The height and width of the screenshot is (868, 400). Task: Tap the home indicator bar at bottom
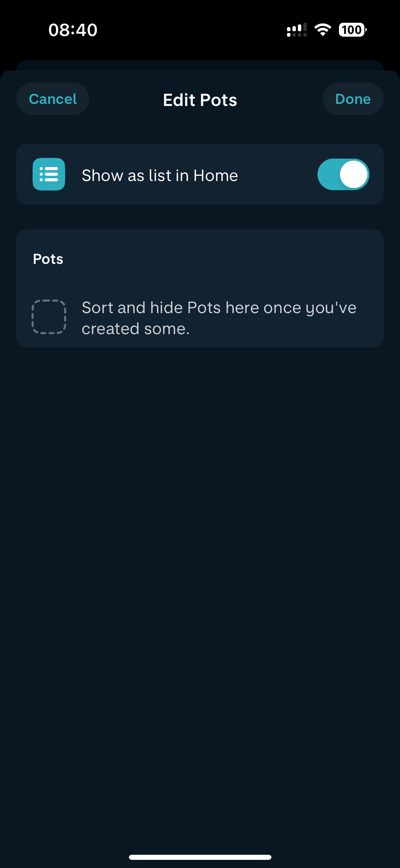pyautogui.click(x=200, y=857)
